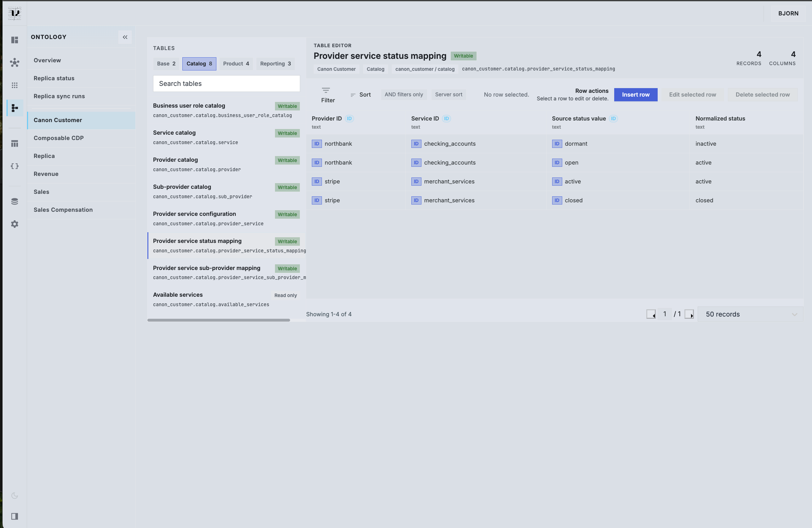Open the apps grid sidebar icon
Image resolution: width=812 pixels, height=528 pixels.
coord(15,85)
